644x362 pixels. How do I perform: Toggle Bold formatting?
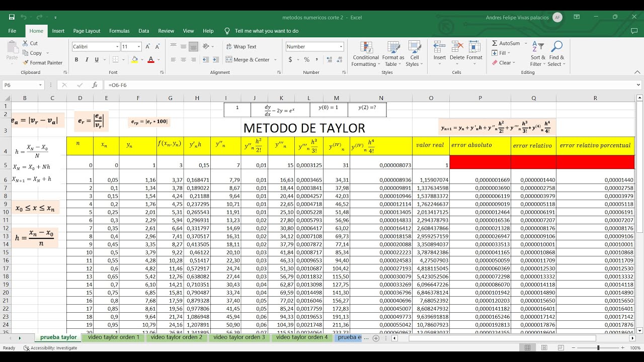point(76,60)
